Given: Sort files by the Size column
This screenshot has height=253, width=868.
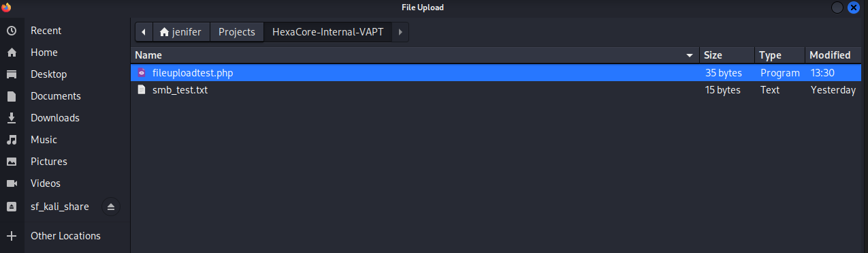Looking at the screenshot, I should [727, 55].
